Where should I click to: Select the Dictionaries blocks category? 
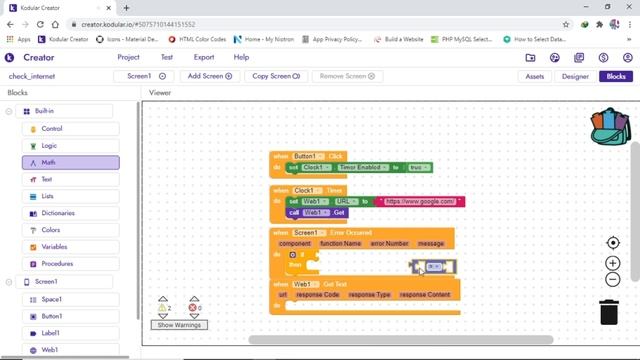click(71, 213)
